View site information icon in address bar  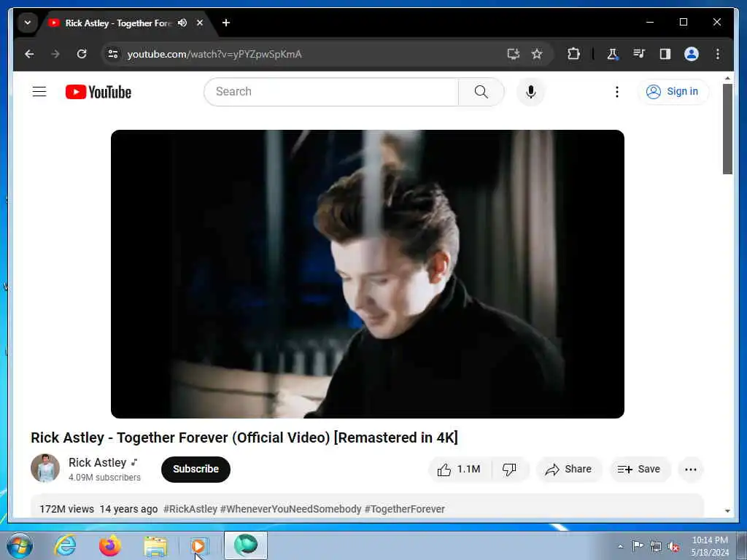(113, 54)
